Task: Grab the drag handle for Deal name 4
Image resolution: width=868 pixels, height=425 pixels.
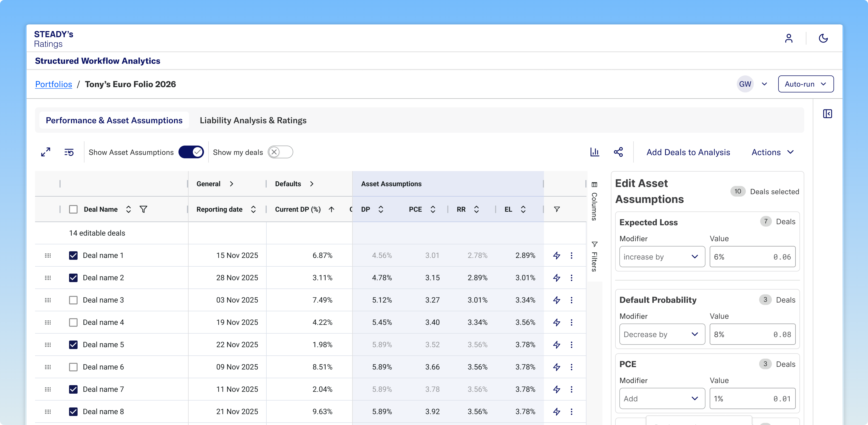Action: pyautogui.click(x=48, y=322)
